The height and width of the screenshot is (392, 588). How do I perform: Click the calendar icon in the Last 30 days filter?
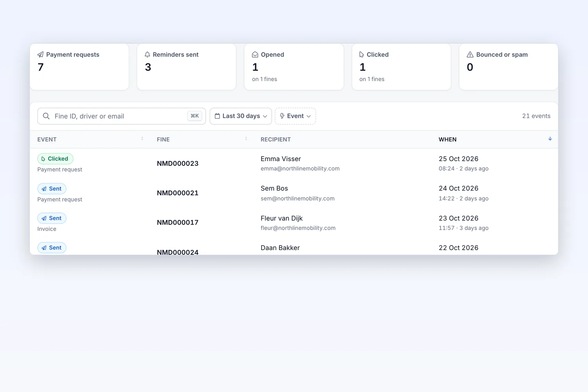pos(217,116)
